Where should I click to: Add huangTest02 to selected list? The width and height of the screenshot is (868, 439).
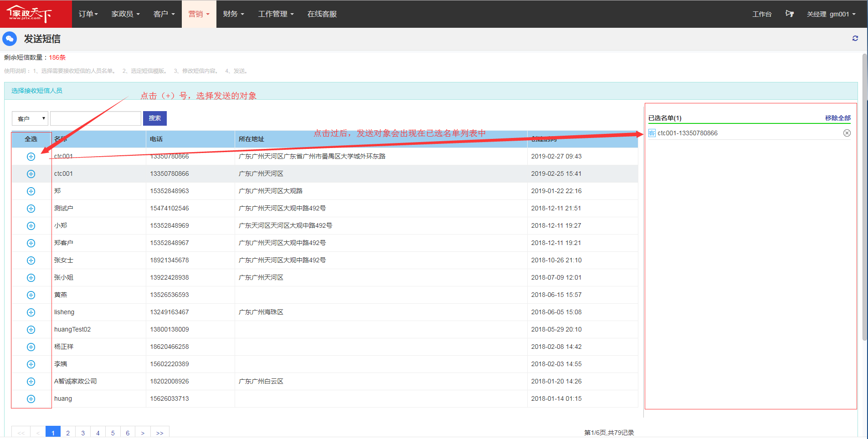coord(31,330)
